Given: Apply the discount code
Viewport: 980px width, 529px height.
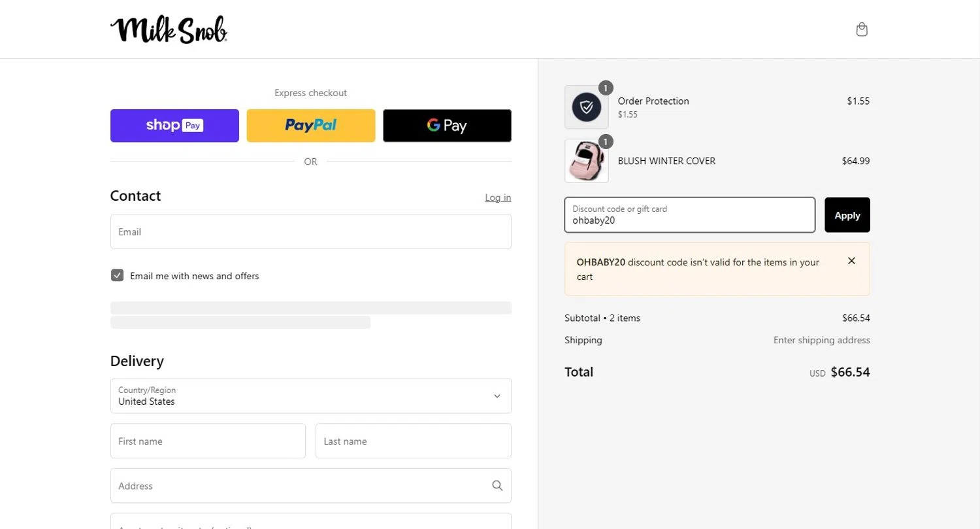Looking at the screenshot, I should pyautogui.click(x=847, y=215).
